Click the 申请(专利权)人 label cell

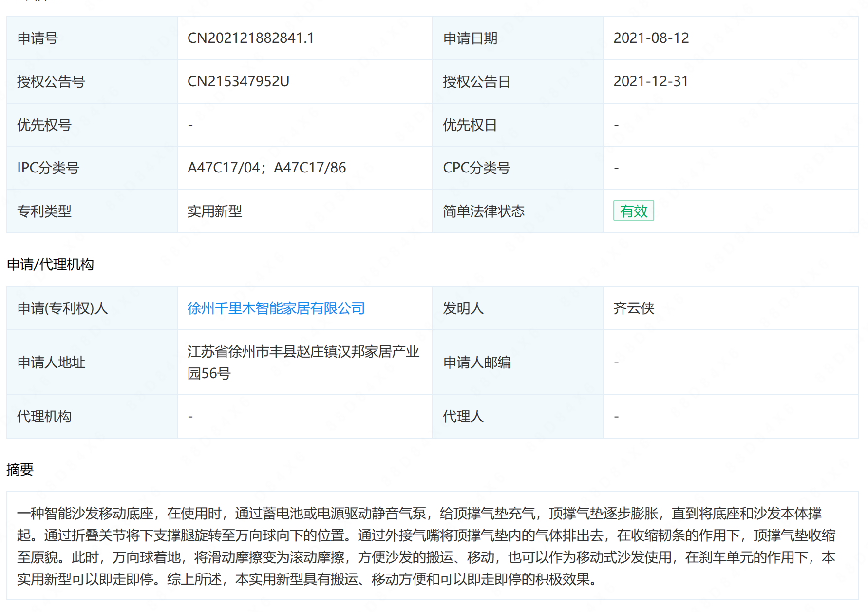(x=92, y=308)
